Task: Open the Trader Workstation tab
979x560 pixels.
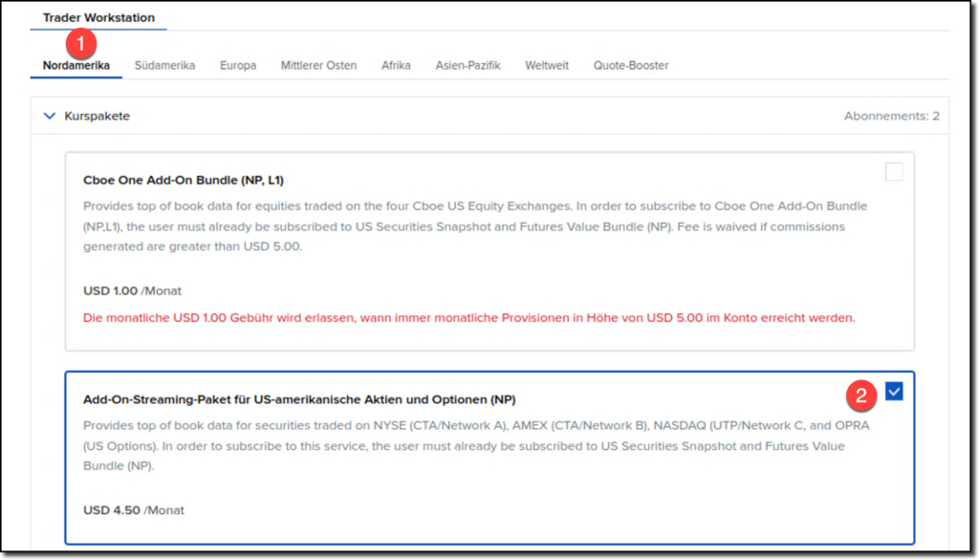Action: coord(98,17)
